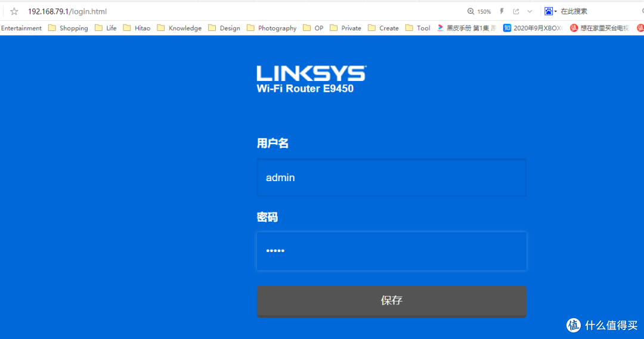This screenshot has height=339, width=644.
Task: Click the 保存 button
Action: click(x=391, y=301)
